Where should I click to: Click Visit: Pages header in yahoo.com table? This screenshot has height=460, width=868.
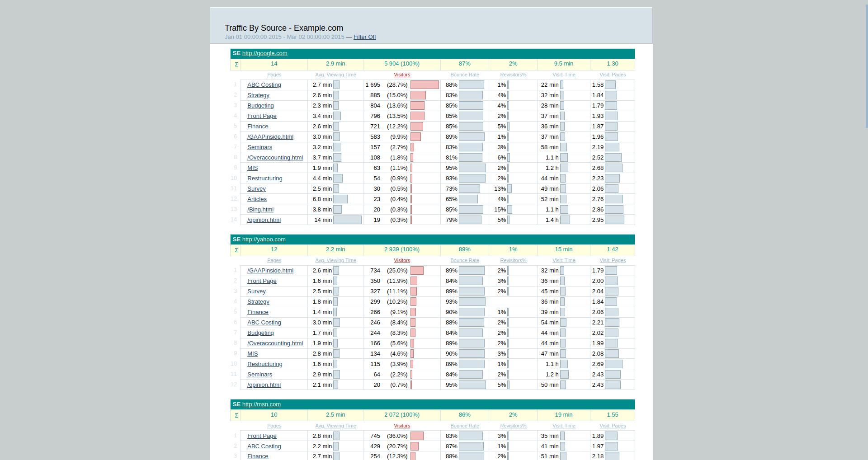pos(612,261)
